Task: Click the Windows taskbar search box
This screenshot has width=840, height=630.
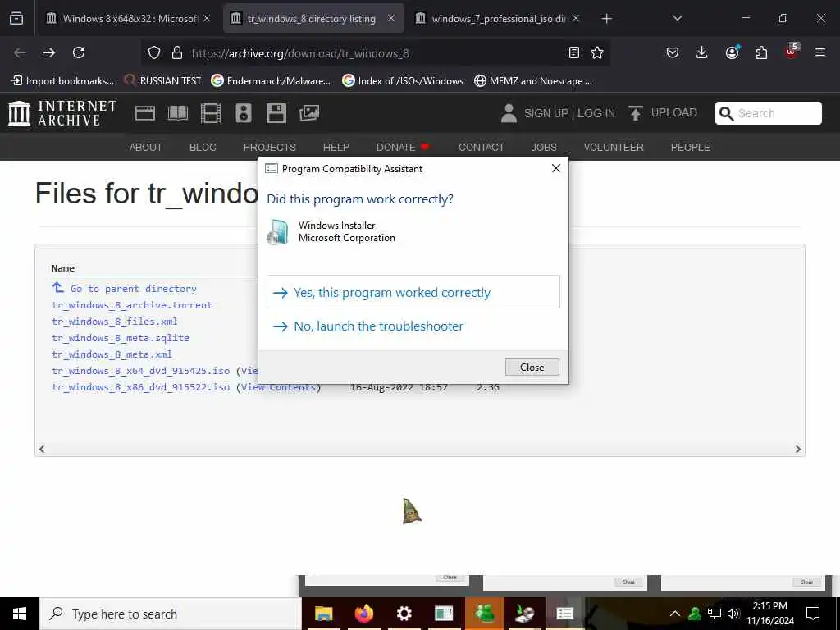Action: (171, 614)
